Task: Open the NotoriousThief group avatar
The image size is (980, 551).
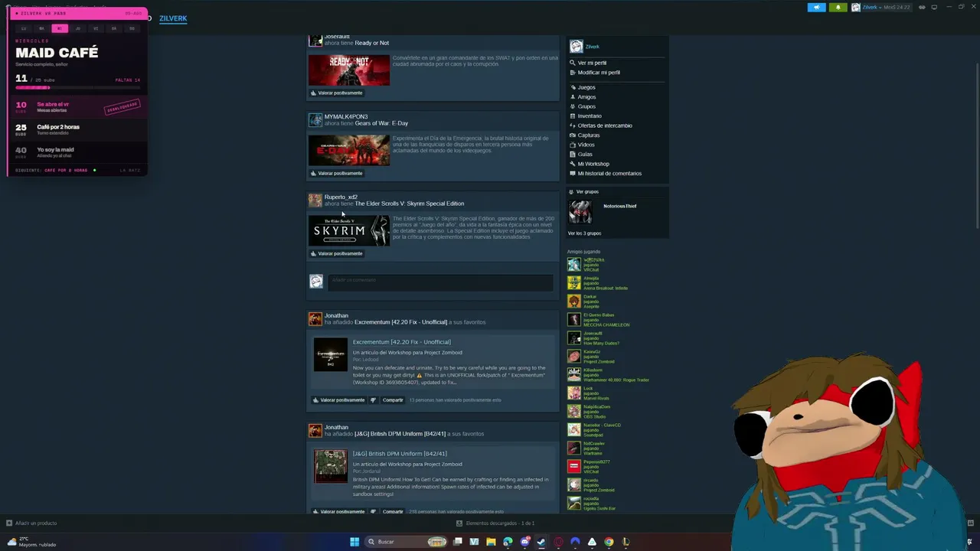Action: 580,212
